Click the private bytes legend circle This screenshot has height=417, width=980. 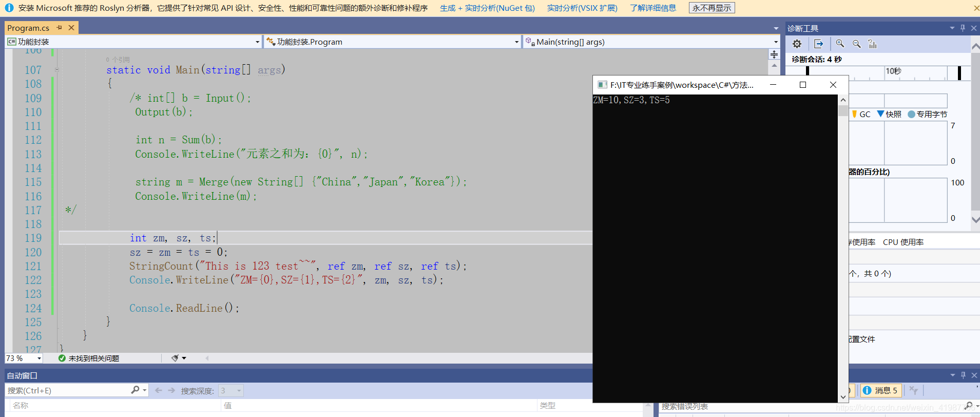tap(912, 114)
